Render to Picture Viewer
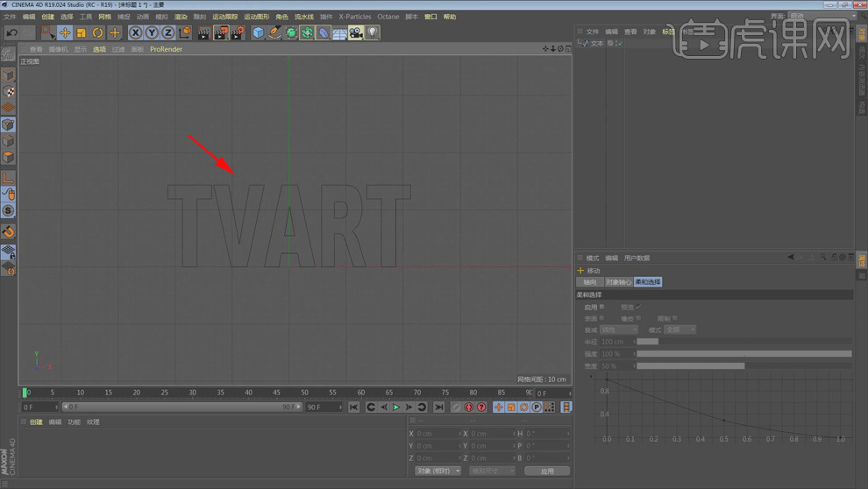 tap(221, 33)
